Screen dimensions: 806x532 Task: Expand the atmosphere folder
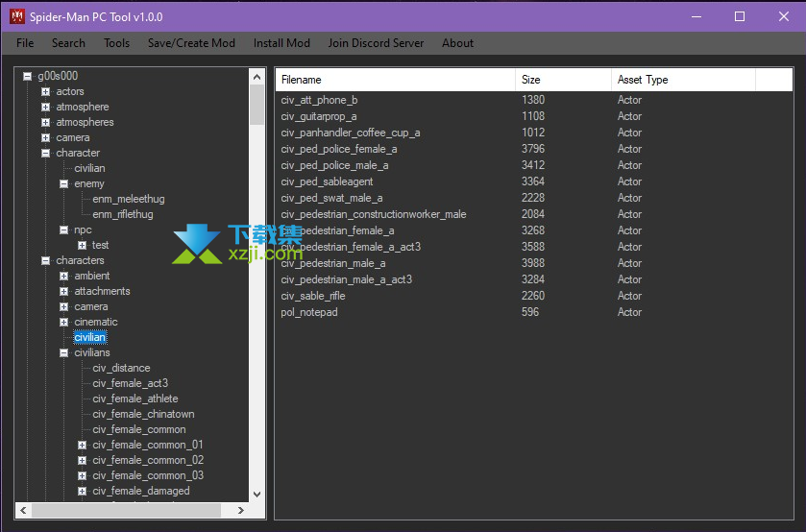click(x=45, y=107)
